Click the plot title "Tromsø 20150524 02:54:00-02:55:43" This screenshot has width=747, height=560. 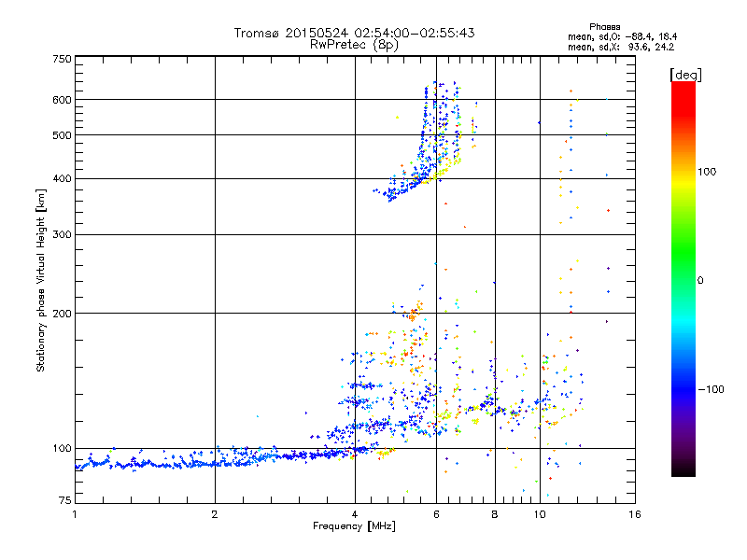coord(354,33)
